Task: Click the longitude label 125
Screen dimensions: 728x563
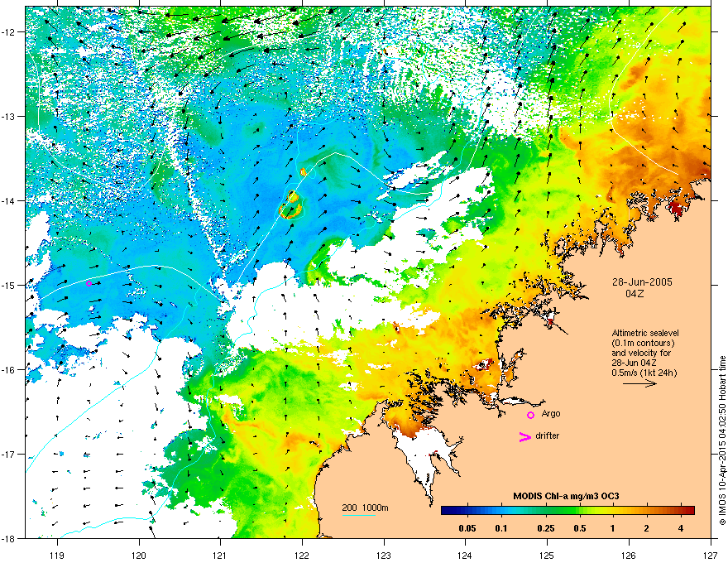Action: coord(548,555)
